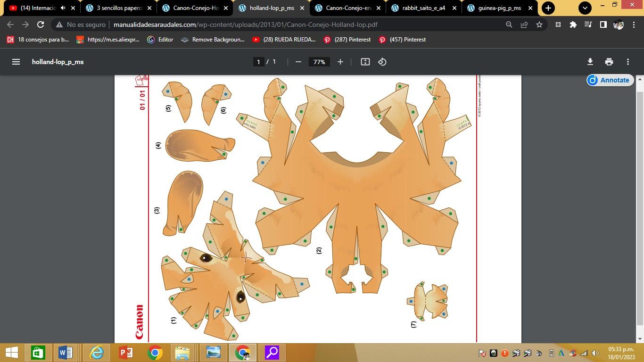The height and width of the screenshot is (362, 644).
Task: Share this page
Action: point(524,25)
